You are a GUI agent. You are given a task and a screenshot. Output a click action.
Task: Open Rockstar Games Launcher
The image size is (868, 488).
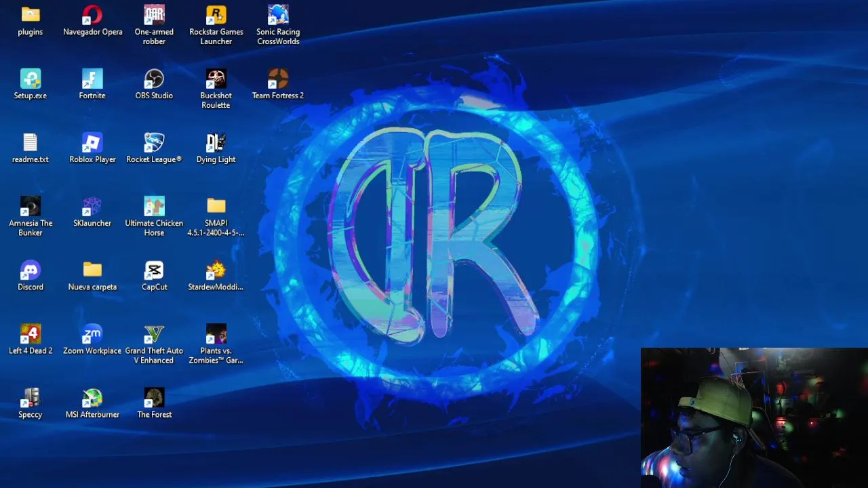pyautogui.click(x=216, y=15)
